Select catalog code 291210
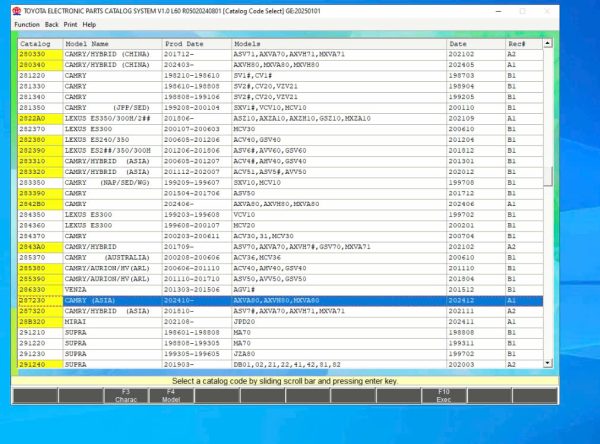Viewport: 600px width, 444px height. tap(40, 333)
